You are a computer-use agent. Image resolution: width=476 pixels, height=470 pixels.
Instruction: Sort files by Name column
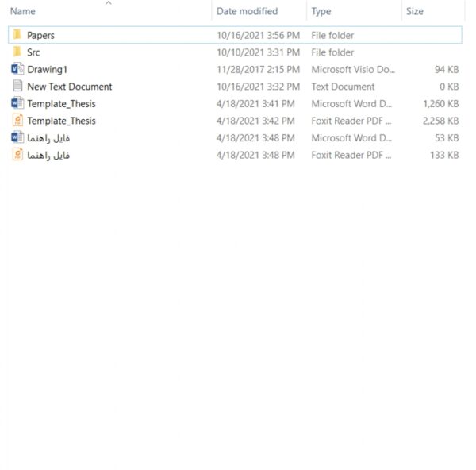(x=23, y=11)
